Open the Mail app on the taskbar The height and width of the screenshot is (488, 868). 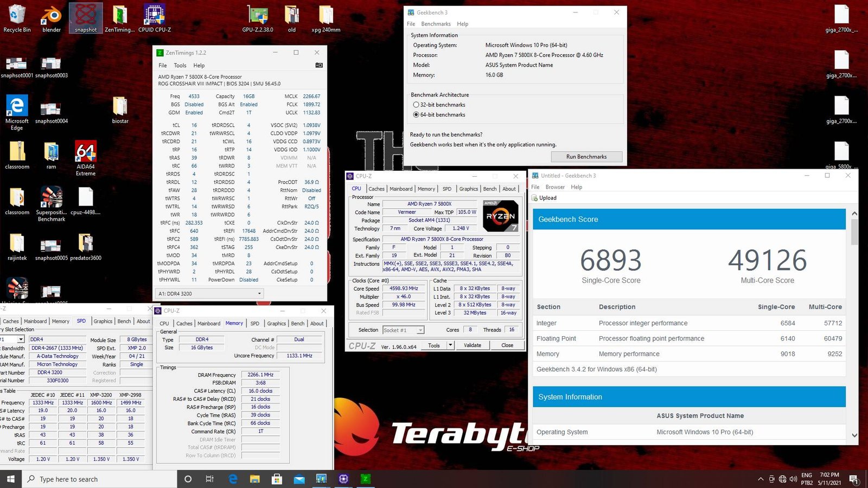(299, 479)
